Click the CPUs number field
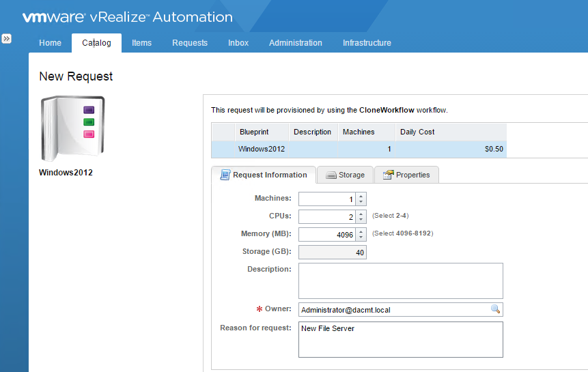This screenshot has height=372, width=588. [x=327, y=216]
